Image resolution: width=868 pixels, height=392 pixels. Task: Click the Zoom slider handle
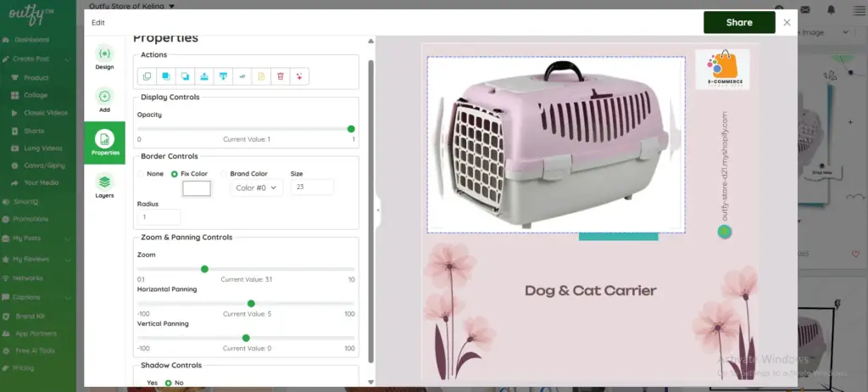click(204, 269)
